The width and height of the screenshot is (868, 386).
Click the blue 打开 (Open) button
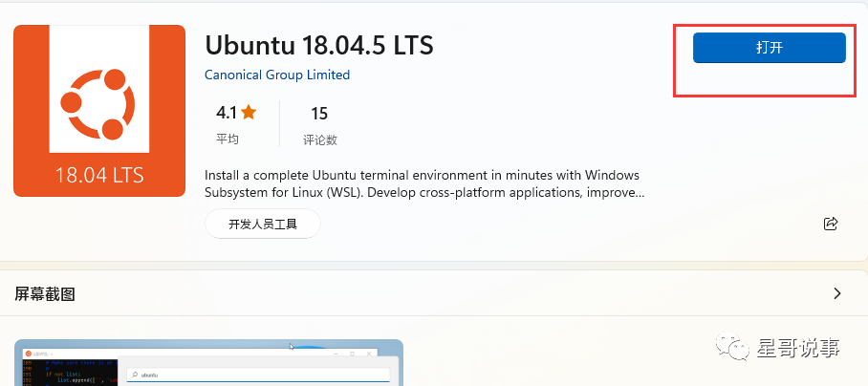pos(769,48)
